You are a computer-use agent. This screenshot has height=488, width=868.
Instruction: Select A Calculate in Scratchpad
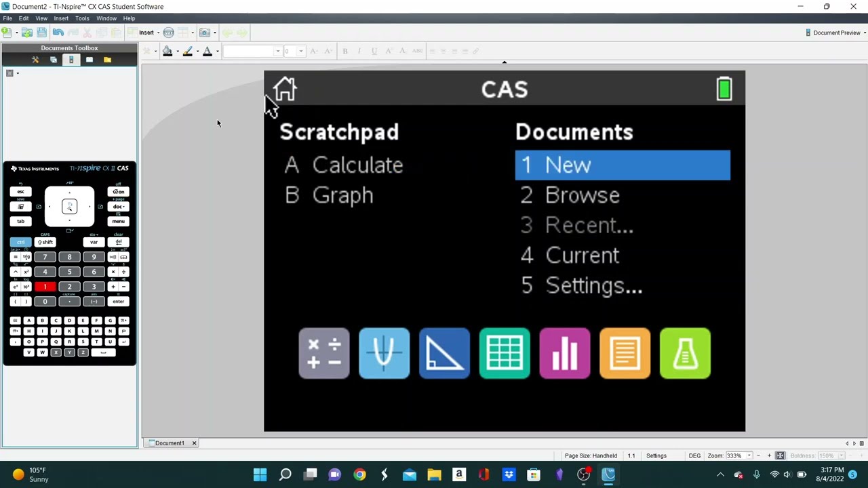[x=344, y=165]
